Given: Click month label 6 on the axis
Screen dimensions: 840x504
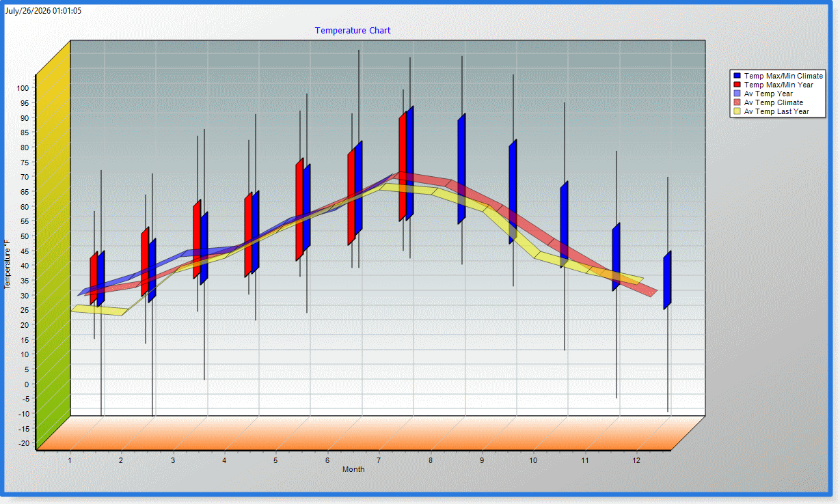Looking at the screenshot, I should (327, 460).
